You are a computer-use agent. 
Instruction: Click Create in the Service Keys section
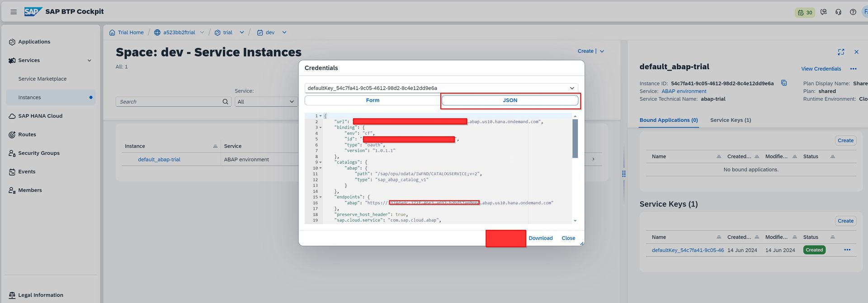pos(845,221)
